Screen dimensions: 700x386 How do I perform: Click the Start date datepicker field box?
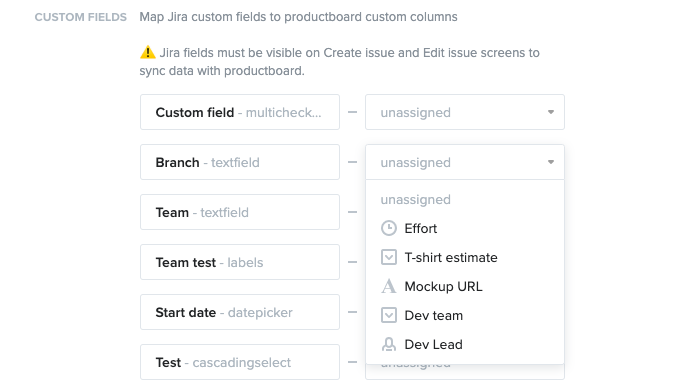click(x=240, y=312)
